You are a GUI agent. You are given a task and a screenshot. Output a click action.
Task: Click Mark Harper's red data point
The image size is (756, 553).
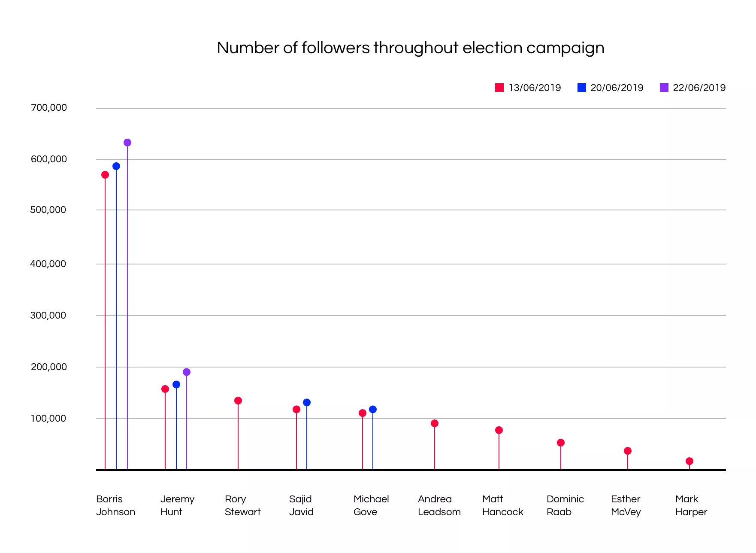click(689, 461)
